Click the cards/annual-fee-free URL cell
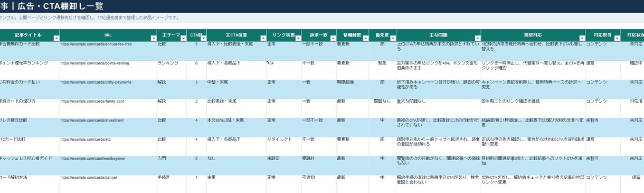The width and height of the screenshot is (644, 193). click(x=108, y=51)
